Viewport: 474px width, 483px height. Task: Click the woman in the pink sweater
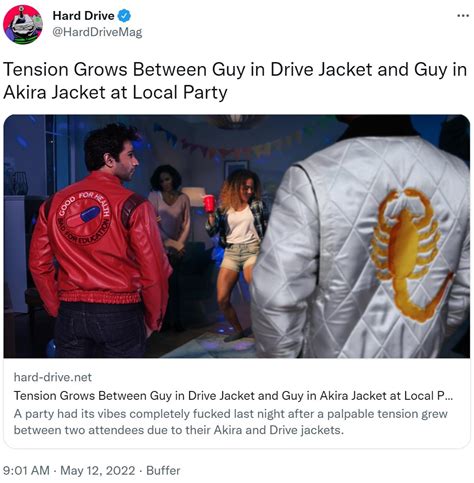(168, 217)
